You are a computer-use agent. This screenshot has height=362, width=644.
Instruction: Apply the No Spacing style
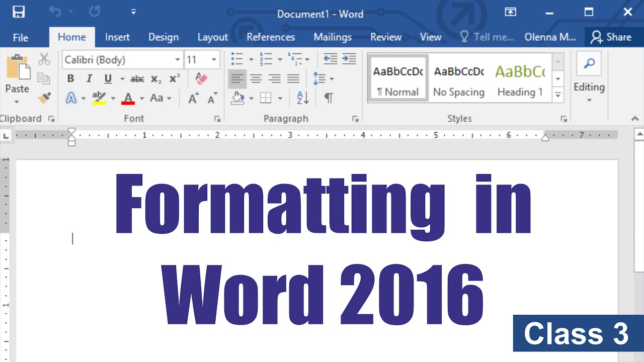click(x=459, y=78)
